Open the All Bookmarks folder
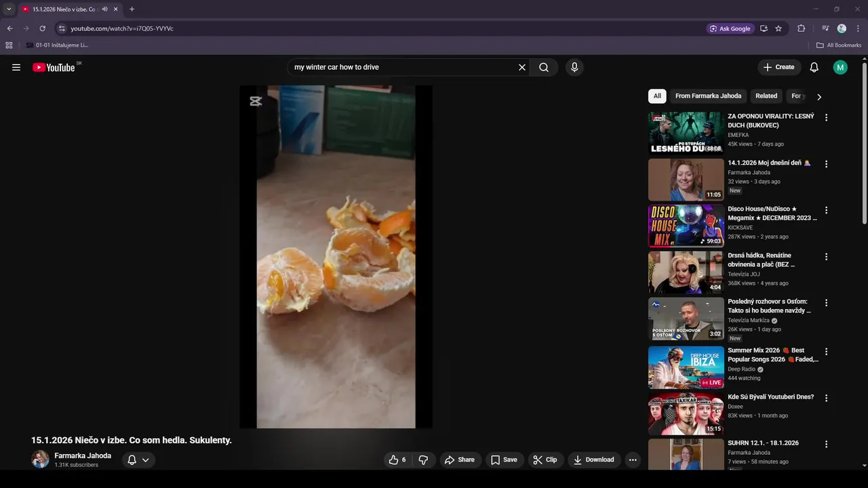The image size is (868, 488). (x=838, y=45)
